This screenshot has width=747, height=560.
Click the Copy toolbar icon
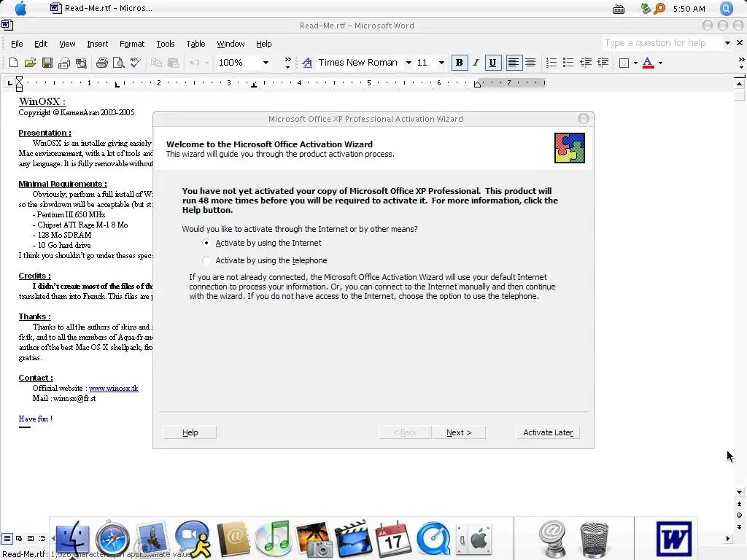point(156,63)
